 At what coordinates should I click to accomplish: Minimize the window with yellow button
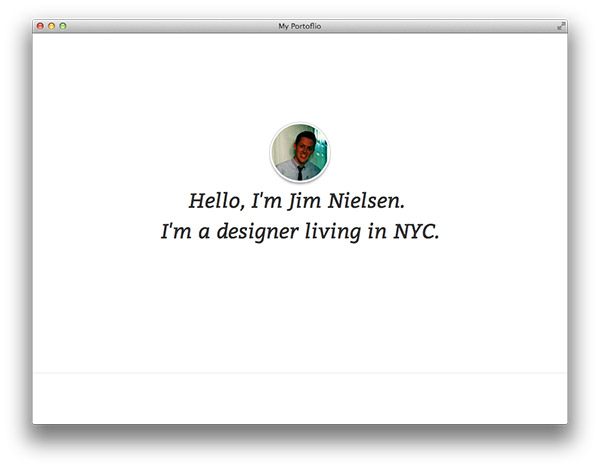tap(51, 26)
